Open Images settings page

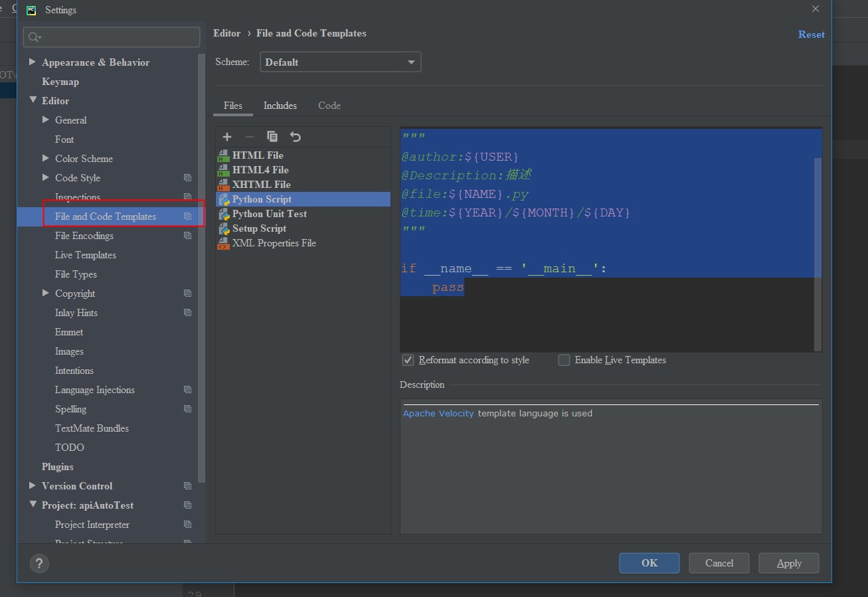click(x=69, y=351)
